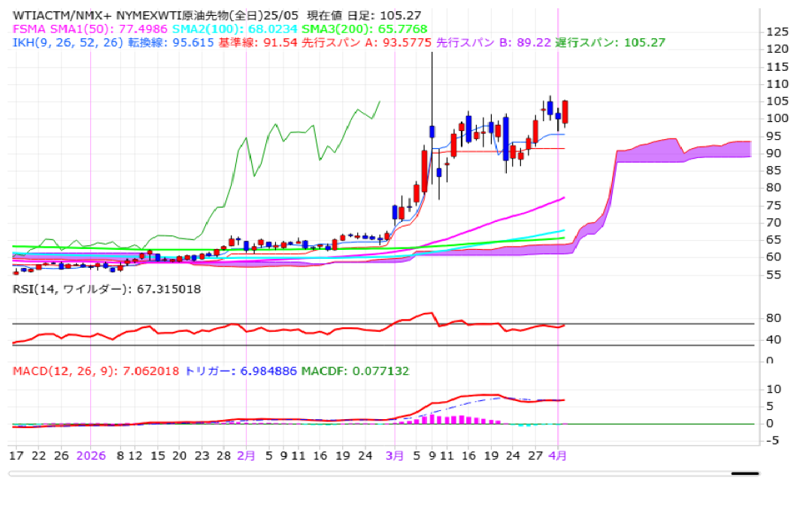Click the horizontal scrollbar thumb below the chart
Screen dimensions: 812x529
pos(745,474)
